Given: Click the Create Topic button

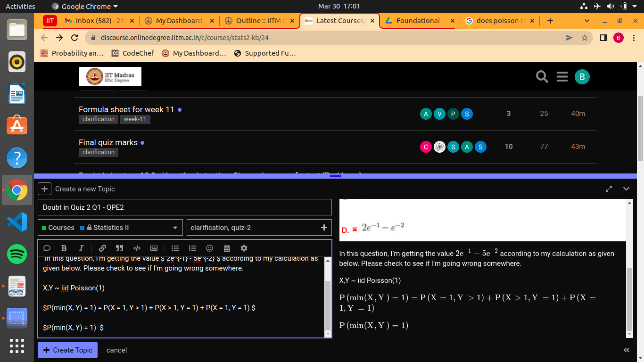Looking at the screenshot, I should click(x=68, y=350).
